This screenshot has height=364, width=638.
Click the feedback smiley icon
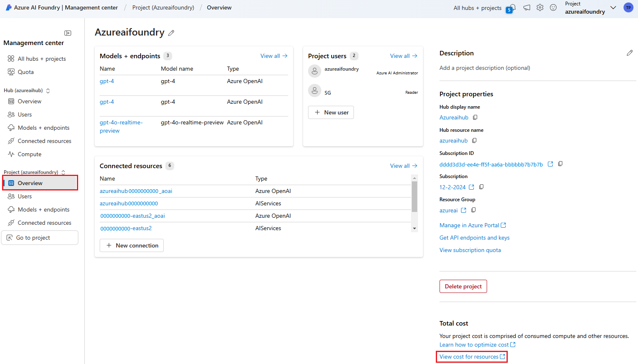[x=553, y=7]
